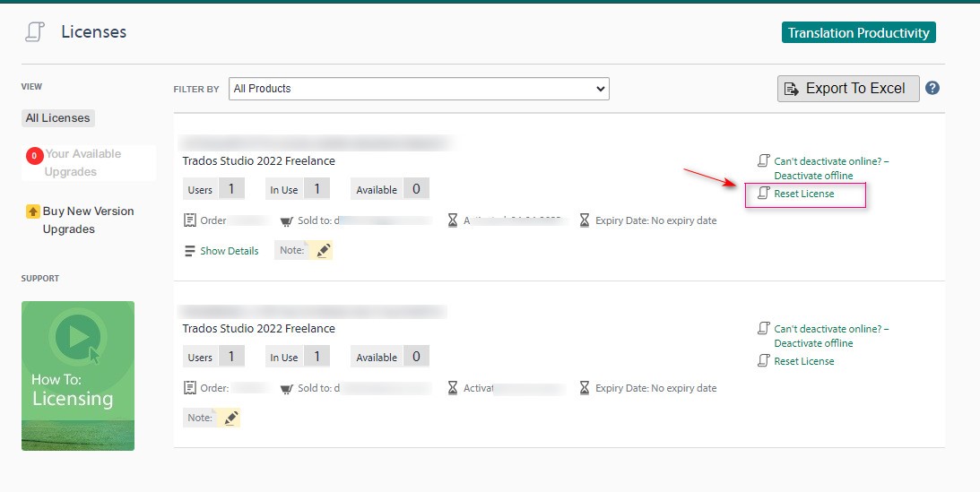Screen dimensions: 980x492
Task: Open Deactivate offline link for second license
Action: (x=831, y=336)
